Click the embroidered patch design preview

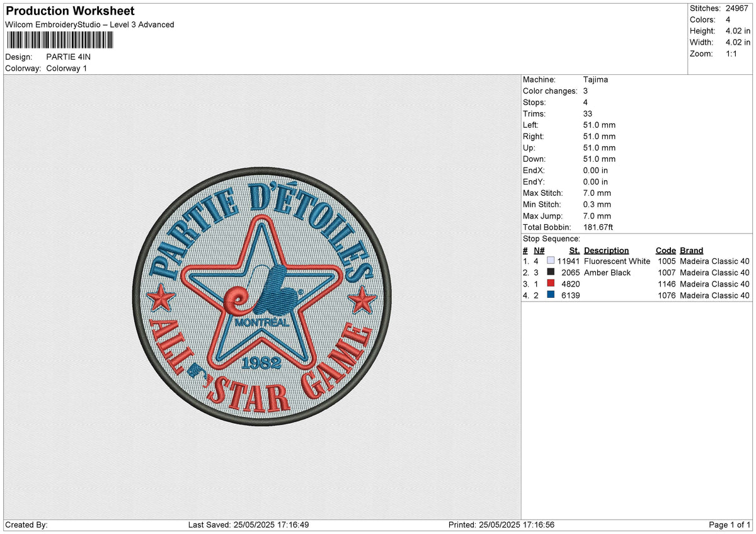click(262, 297)
